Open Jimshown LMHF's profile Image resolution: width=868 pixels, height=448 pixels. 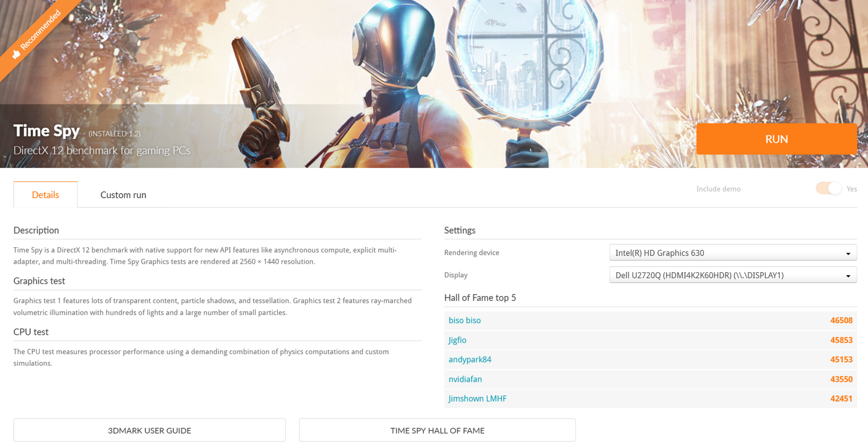478,398
